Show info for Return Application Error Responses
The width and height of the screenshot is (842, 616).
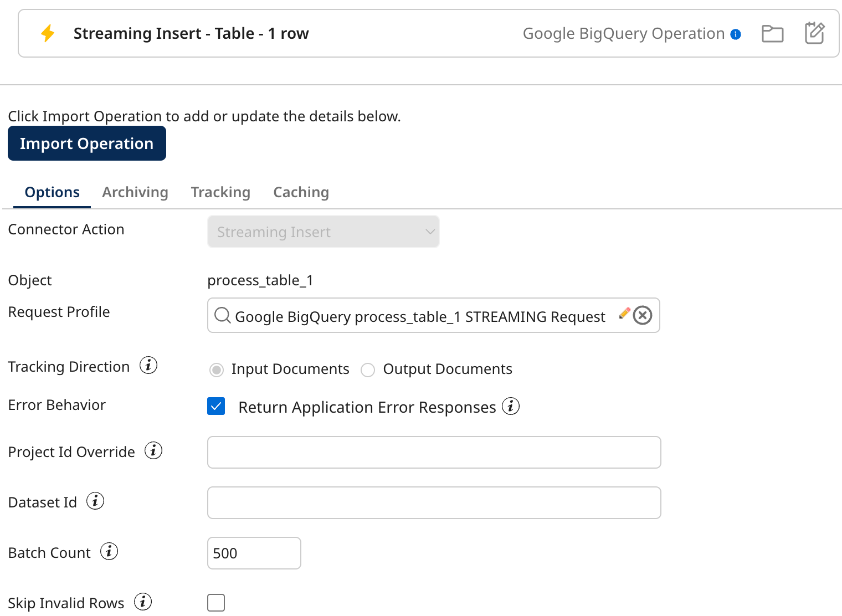click(511, 407)
